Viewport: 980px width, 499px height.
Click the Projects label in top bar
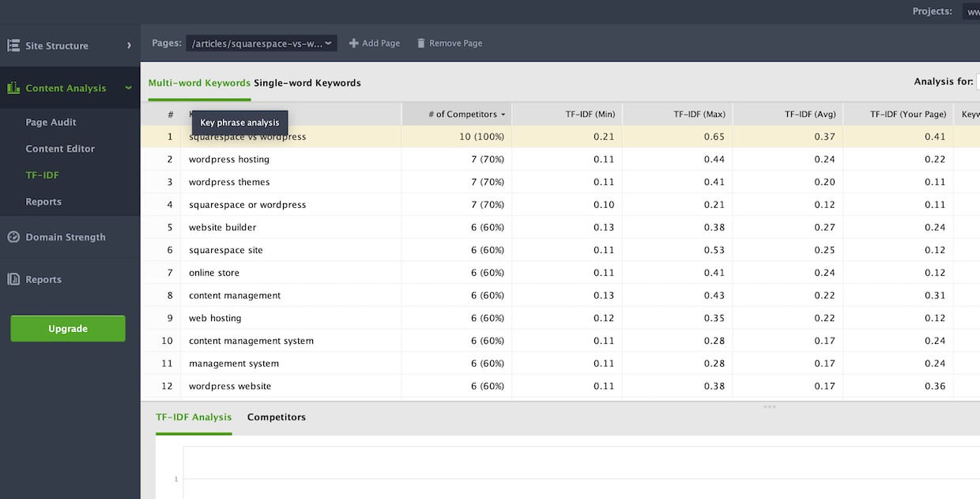pyautogui.click(x=932, y=11)
